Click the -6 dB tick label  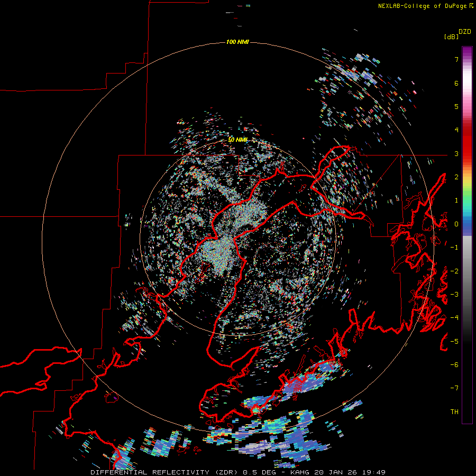454,365
